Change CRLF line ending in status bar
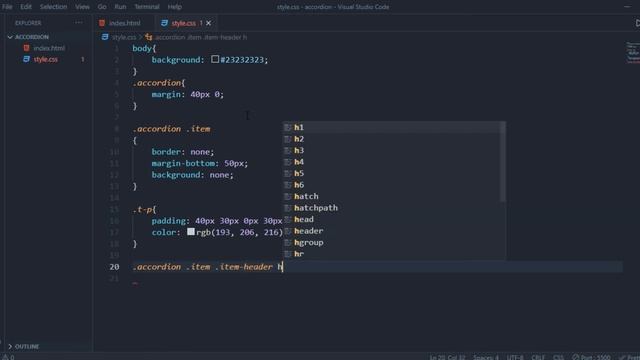The image size is (640, 360). 538,357
